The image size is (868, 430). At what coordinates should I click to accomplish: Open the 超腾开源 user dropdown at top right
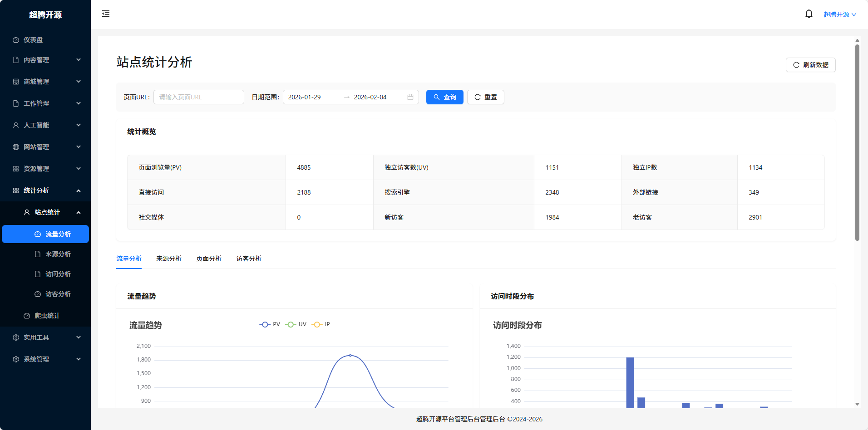click(x=839, y=14)
